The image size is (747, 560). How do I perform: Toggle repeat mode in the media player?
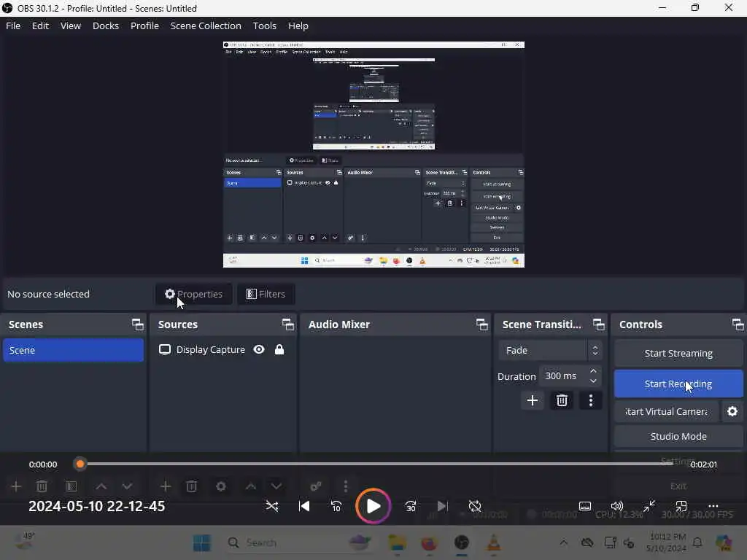point(474,506)
